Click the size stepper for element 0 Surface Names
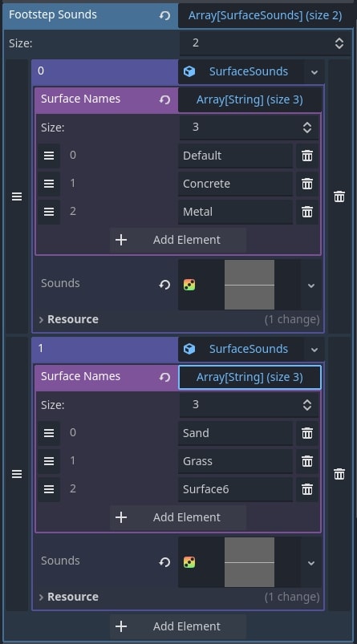The height and width of the screenshot is (644, 357). coord(307,128)
